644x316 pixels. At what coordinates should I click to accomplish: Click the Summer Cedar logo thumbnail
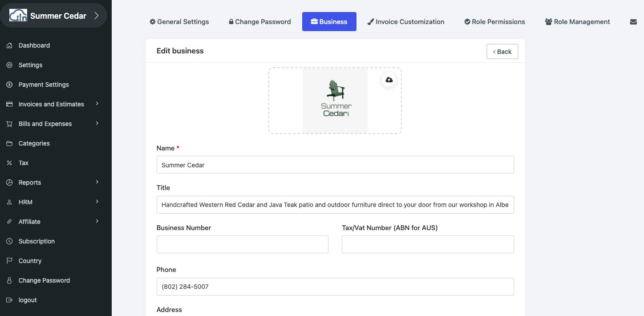[x=335, y=101]
